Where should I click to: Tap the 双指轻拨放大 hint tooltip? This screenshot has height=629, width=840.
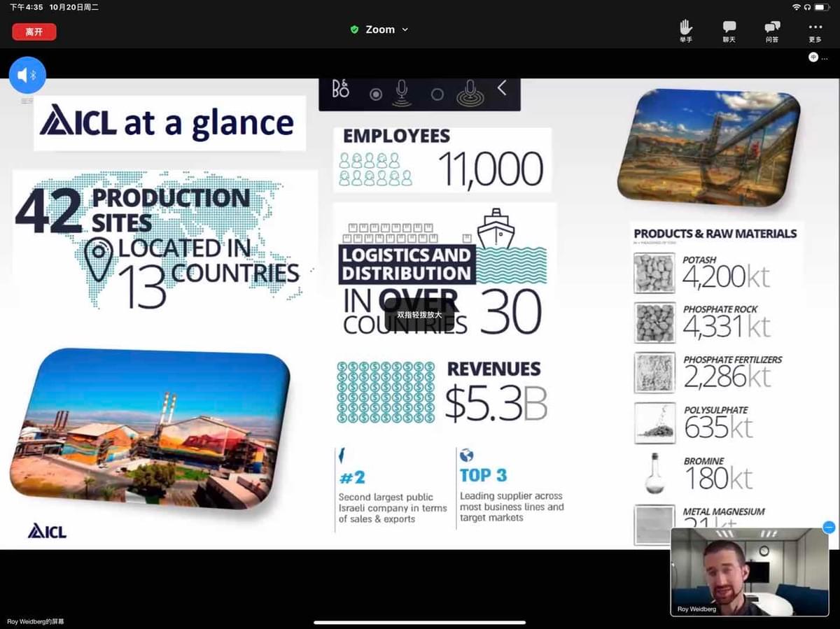point(419,315)
